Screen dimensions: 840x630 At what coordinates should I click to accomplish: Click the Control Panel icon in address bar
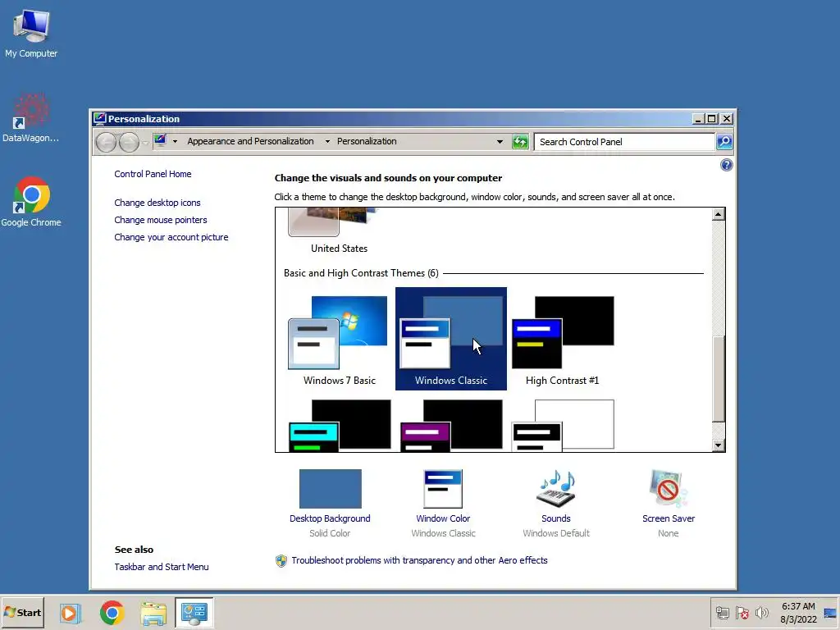(x=160, y=141)
